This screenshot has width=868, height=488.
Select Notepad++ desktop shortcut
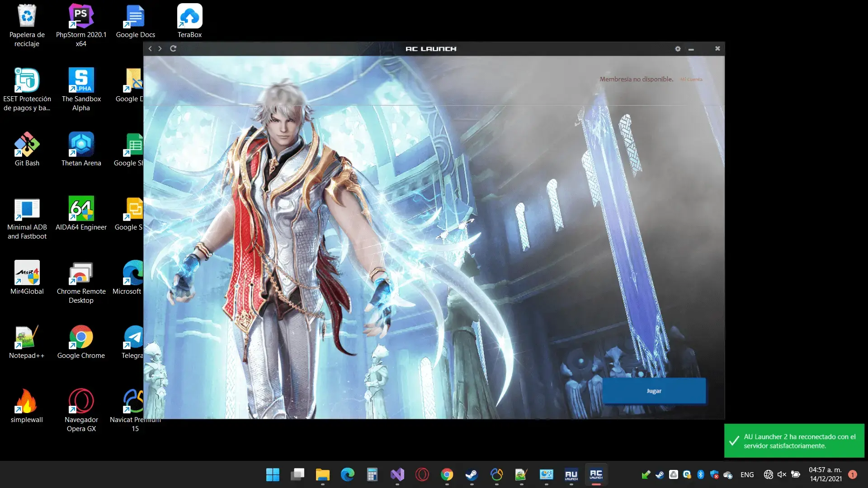27,342
